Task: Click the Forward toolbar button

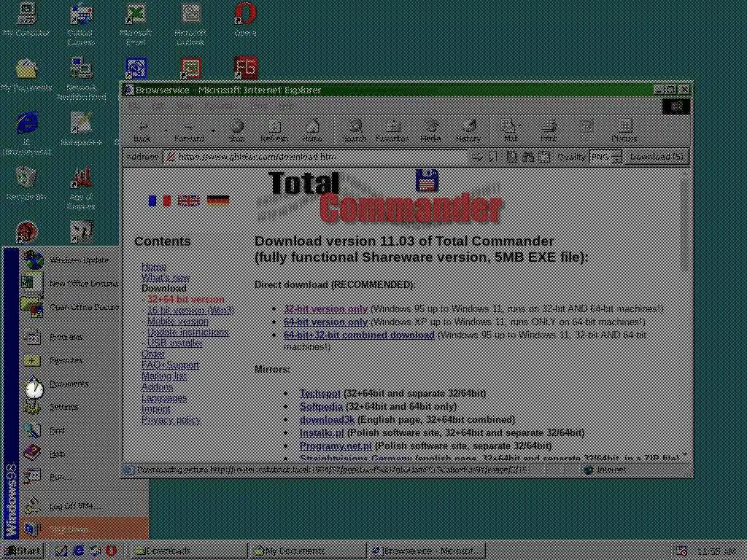Action: [189, 131]
